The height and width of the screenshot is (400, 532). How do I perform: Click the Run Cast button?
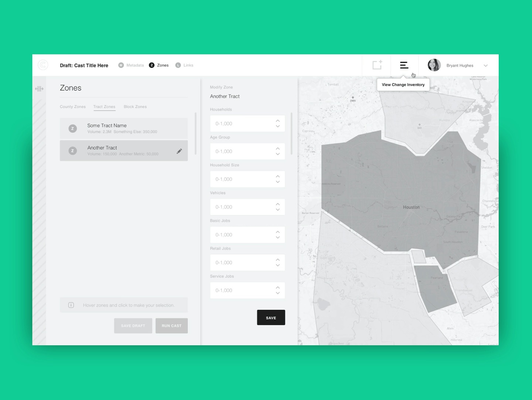click(x=171, y=326)
